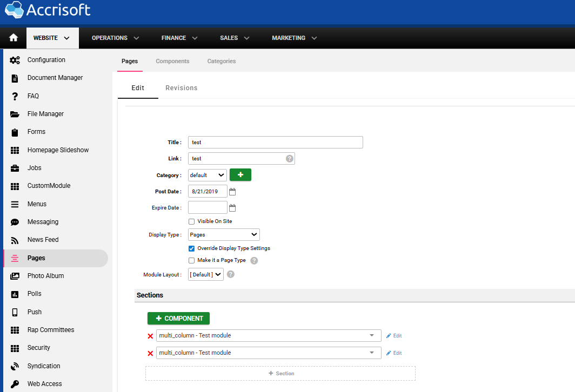This screenshot has height=392, width=575.
Task: Click the Module Layout help icon
Action: click(231, 274)
